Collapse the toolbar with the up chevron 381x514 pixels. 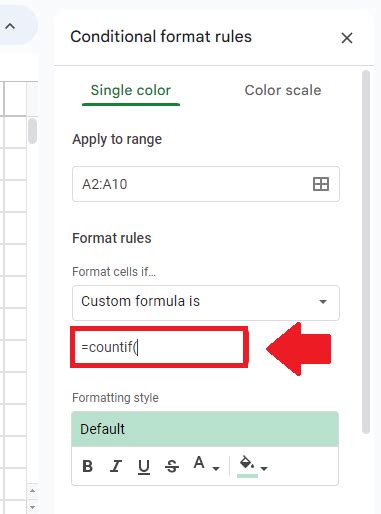pos(10,26)
